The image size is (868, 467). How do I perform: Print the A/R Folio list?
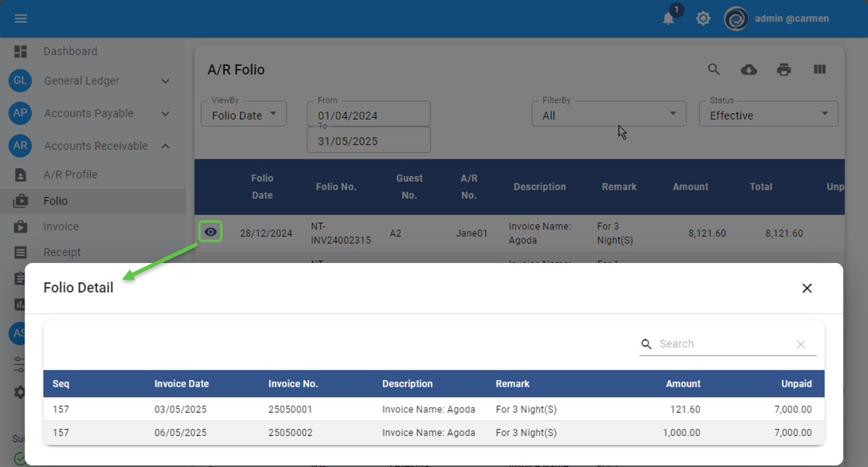tap(784, 69)
